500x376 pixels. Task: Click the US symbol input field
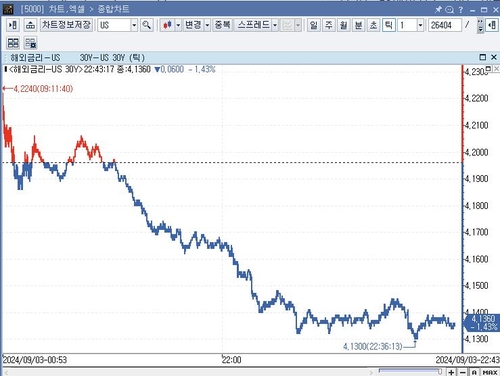coord(114,25)
